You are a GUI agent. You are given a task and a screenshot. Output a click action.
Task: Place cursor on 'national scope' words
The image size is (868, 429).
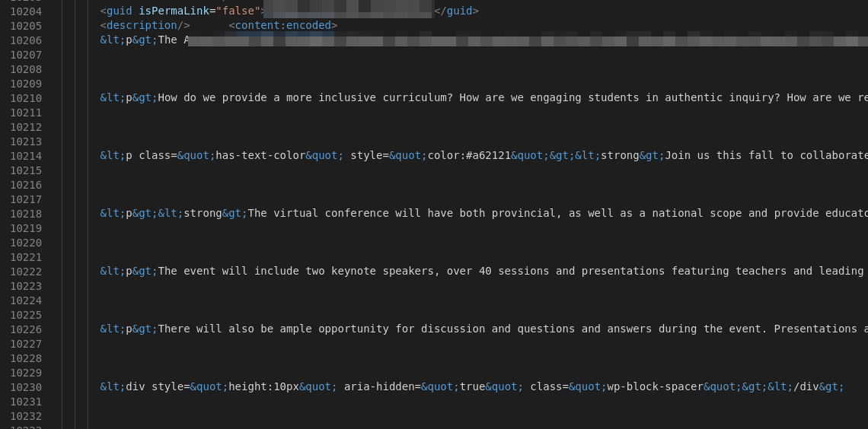coord(697,213)
